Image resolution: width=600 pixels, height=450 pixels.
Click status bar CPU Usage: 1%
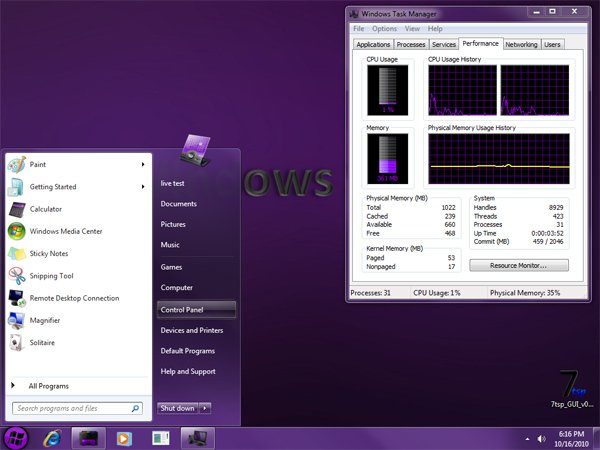[x=437, y=293]
